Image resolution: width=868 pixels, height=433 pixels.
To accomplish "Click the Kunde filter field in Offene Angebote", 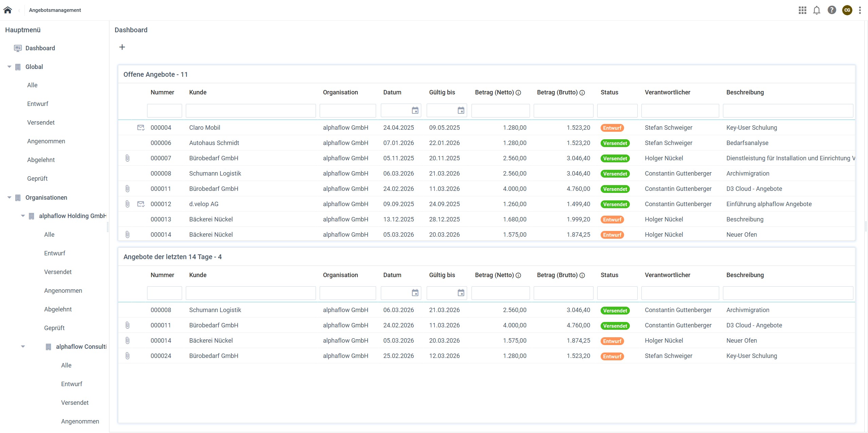I will click(250, 111).
